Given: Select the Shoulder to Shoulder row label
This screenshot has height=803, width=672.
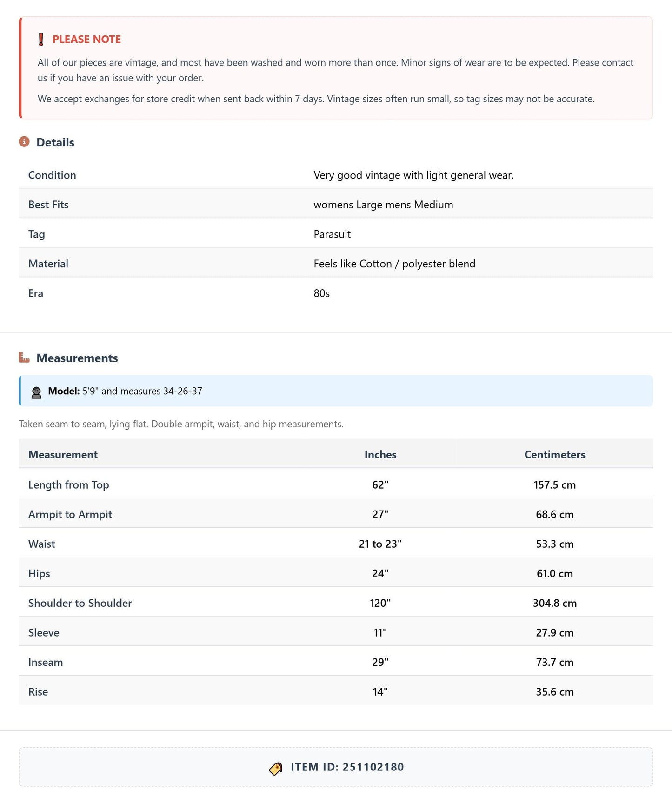Looking at the screenshot, I should 80,603.
